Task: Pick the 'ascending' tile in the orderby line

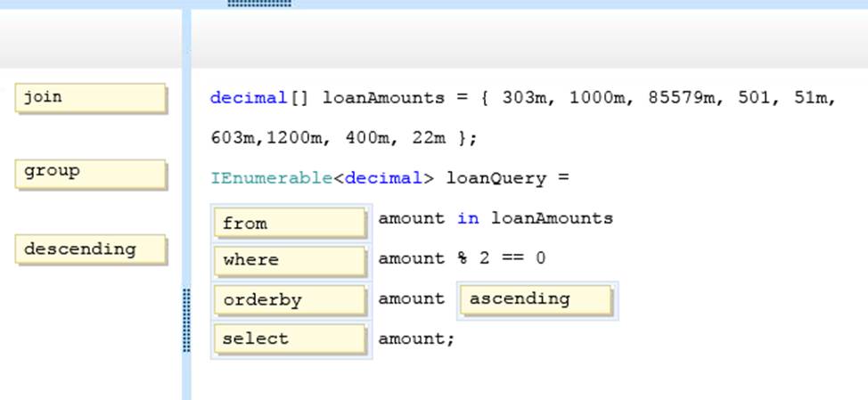Action: 536,299
